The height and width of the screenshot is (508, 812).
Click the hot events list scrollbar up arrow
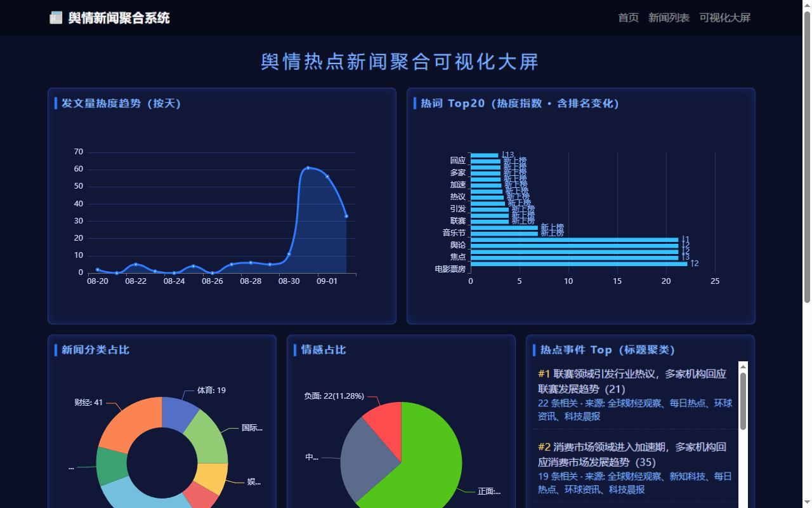pos(743,366)
